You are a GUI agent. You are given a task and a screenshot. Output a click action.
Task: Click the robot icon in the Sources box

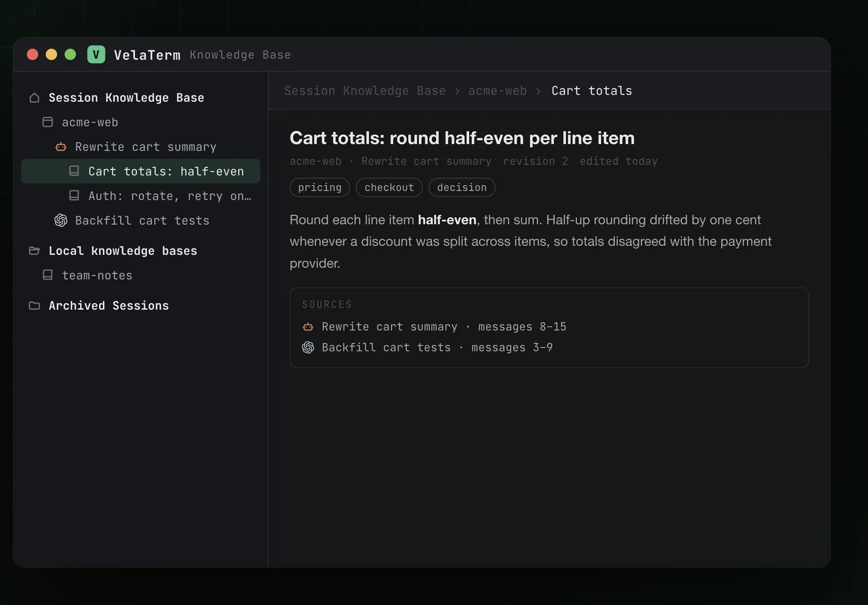308,327
